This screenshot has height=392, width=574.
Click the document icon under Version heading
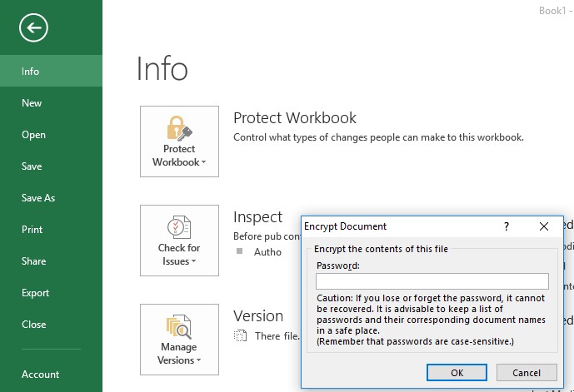click(x=241, y=336)
